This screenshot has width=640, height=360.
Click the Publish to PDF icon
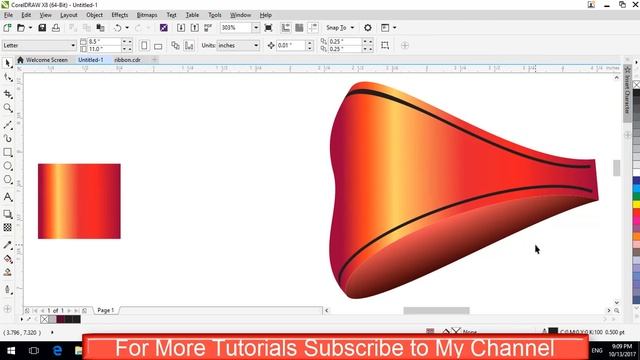coord(208,28)
